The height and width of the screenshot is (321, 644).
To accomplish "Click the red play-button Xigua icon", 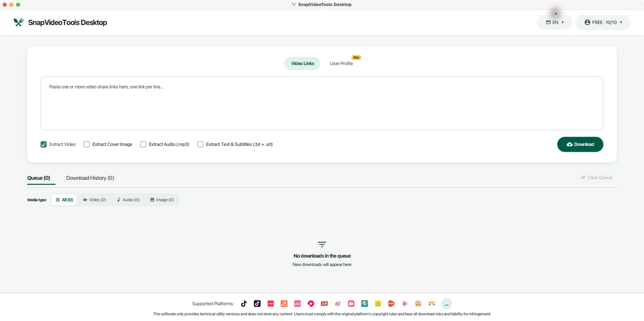I will (311, 303).
